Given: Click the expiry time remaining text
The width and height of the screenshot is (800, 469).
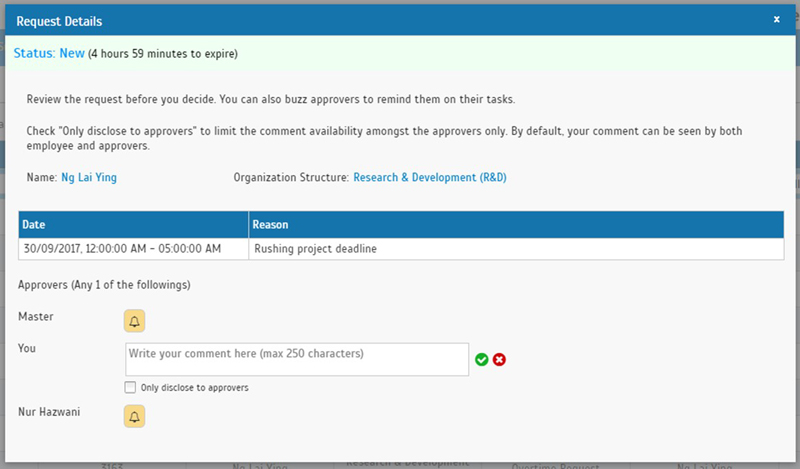Looking at the screenshot, I should (x=163, y=54).
